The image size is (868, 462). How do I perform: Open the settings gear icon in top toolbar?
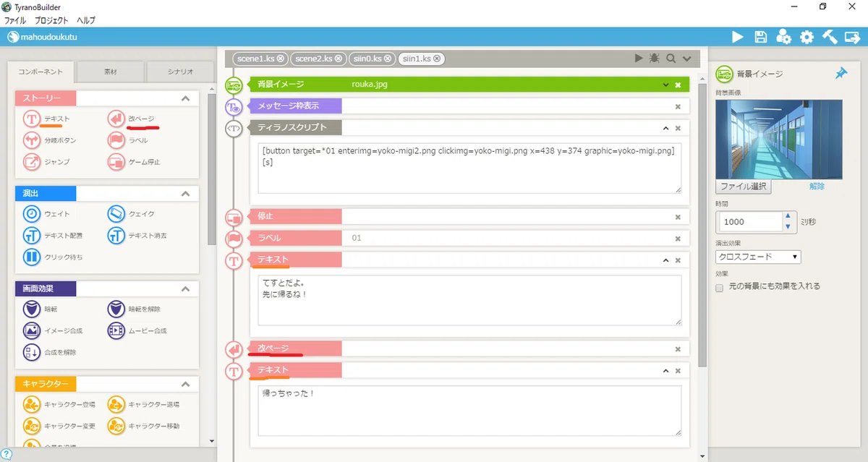coord(807,37)
